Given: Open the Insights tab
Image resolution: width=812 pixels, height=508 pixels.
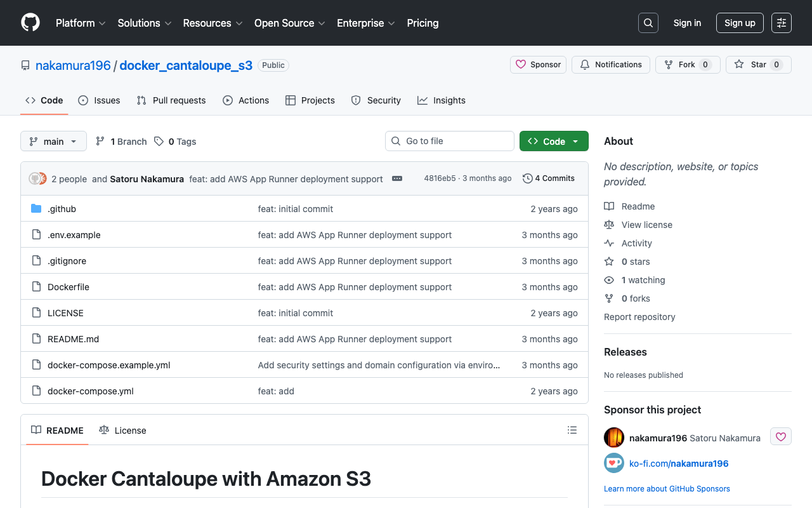Looking at the screenshot, I should (442, 100).
